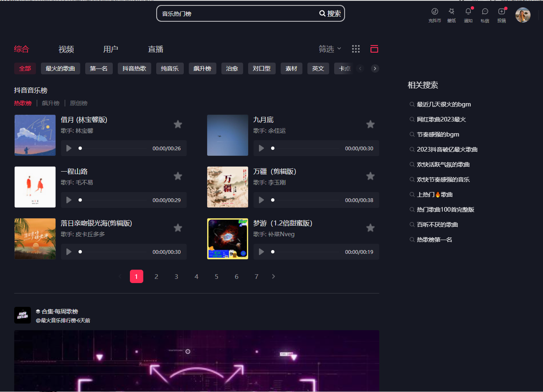
Task: Select the 治愈 category chip
Action: click(232, 68)
